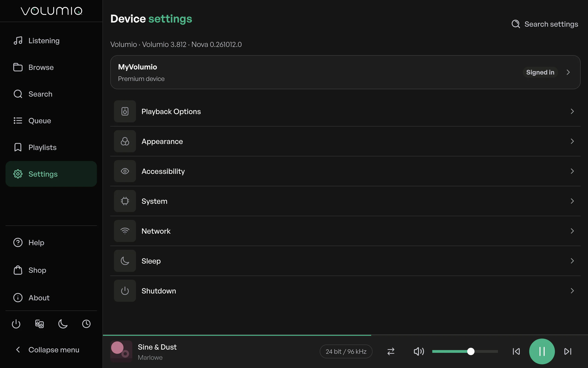Click the System chip icon
This screenshot has width=588, height=368.
(x=125, y=201)
